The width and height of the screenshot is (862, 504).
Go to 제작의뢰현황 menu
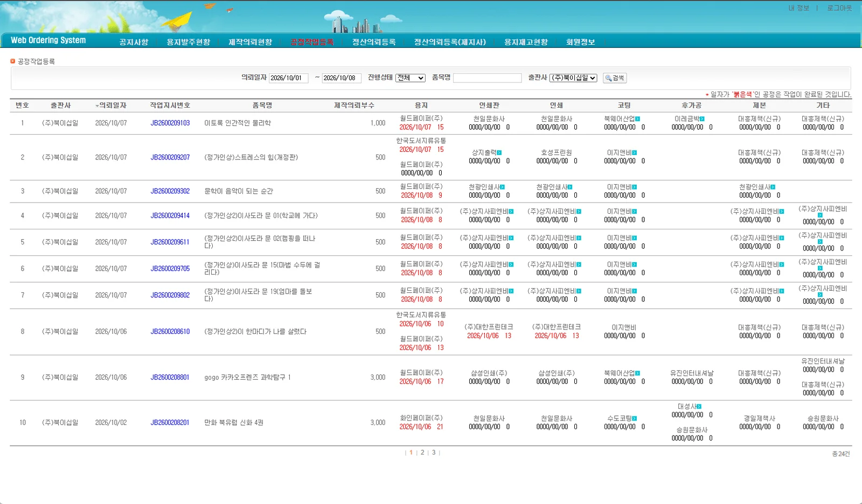(x=250, y=42)
